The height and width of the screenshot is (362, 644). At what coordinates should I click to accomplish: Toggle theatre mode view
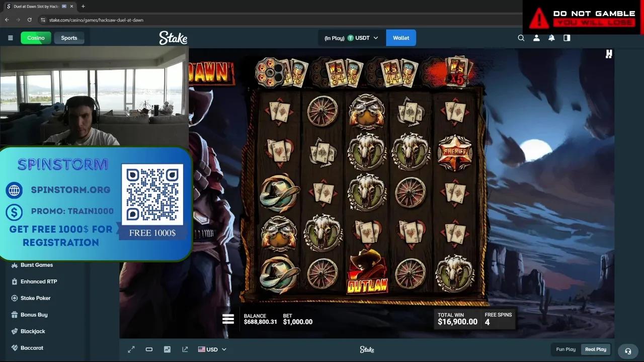149,349
